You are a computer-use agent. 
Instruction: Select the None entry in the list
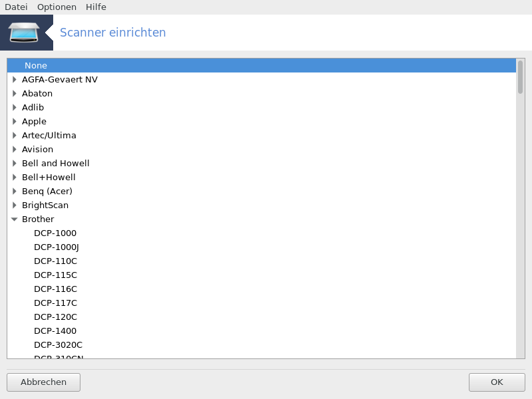pos(261,65)
